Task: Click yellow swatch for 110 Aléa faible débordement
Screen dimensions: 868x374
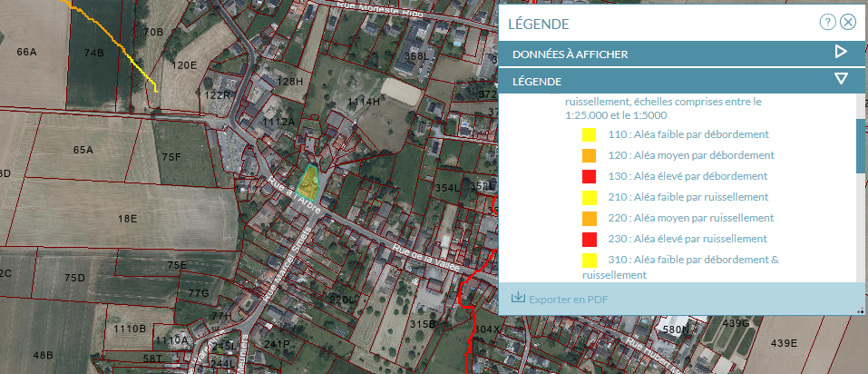Action: pos(589,135)
